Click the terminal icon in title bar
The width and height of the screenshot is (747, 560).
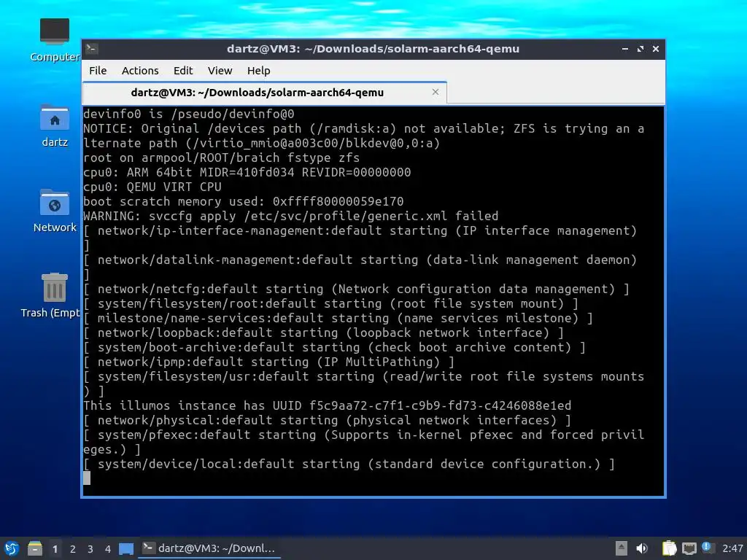click(92, 48)
